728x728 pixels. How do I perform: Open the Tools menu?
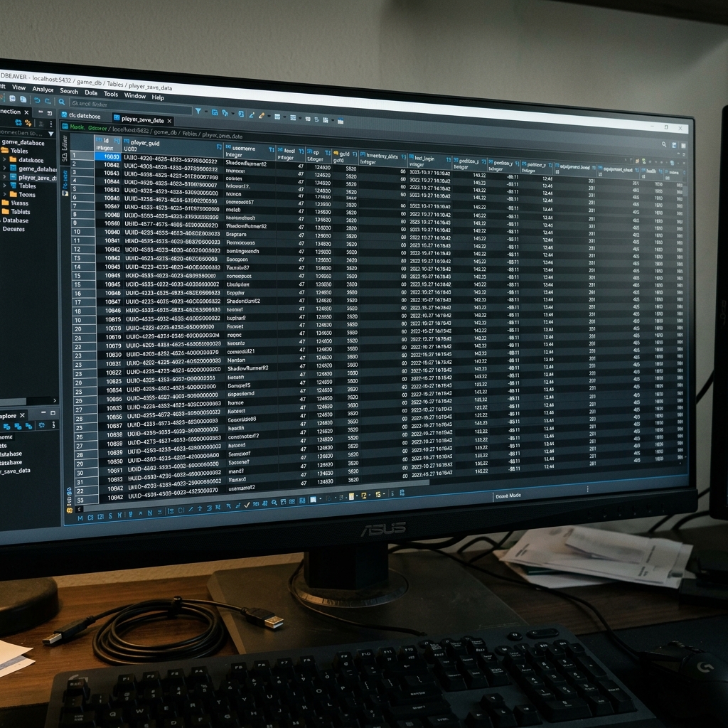point(110,94)
